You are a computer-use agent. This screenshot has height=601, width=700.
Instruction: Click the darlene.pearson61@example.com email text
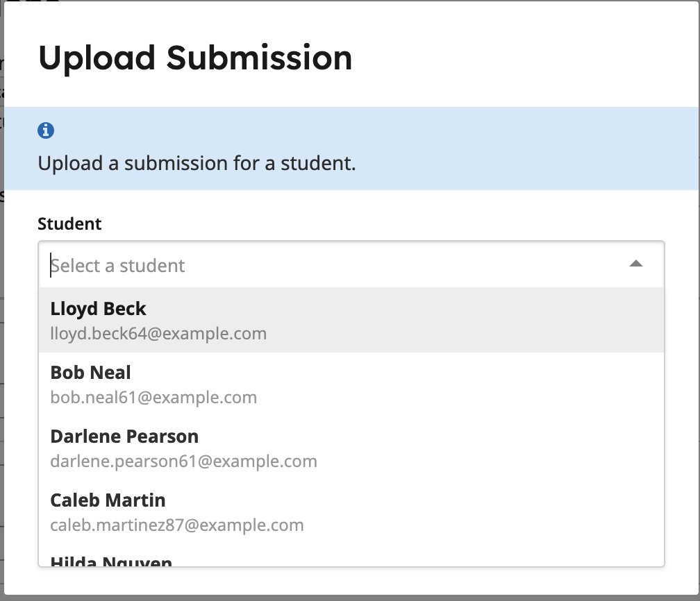[183, 462]
